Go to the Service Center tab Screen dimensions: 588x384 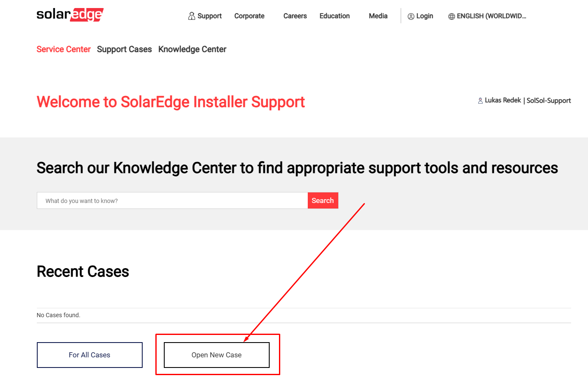(x=63, y=49)
